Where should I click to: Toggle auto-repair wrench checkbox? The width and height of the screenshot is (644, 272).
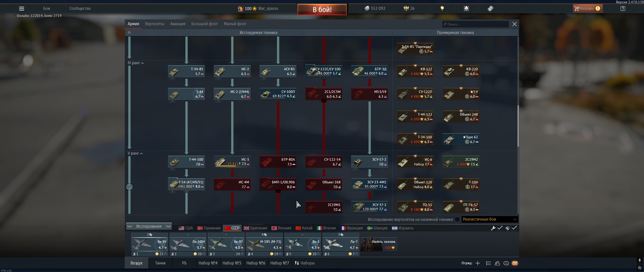pyautogui.click(x=500, y=228)
